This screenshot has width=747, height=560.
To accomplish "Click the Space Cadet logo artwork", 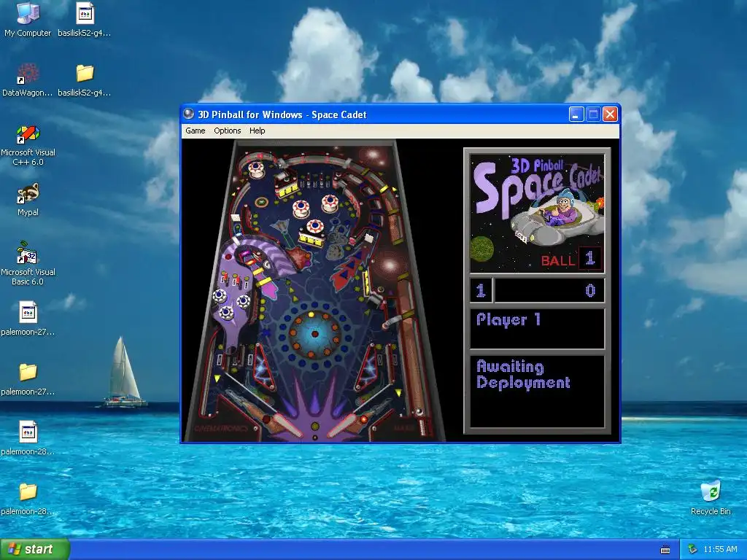I will pyautogui.click(x=537, y=213).
